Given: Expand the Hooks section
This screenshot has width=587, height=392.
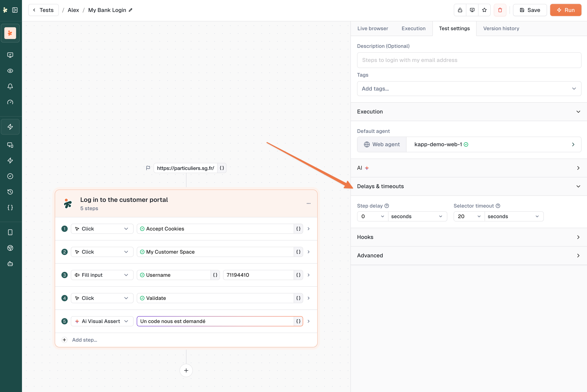Looking at the screenshot, I should [469, 237].
